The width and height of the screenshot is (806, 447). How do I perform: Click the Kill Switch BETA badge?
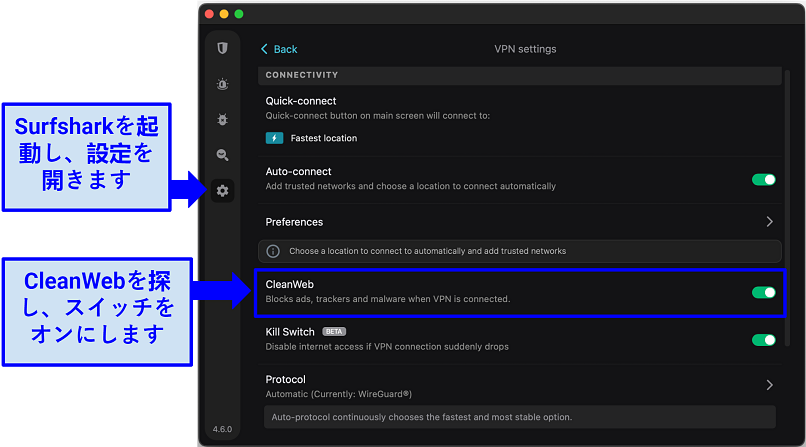coord(334,331)
